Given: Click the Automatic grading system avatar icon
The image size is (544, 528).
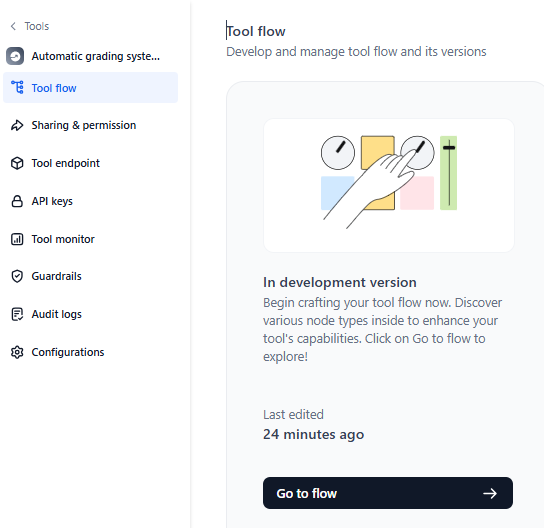Looking at the screenshot, I should click(x=15, y=56).
